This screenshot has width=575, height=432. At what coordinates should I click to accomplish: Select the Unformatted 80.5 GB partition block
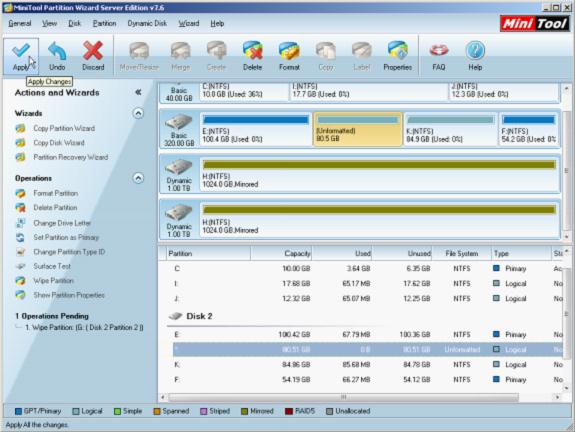coord(358,129)
